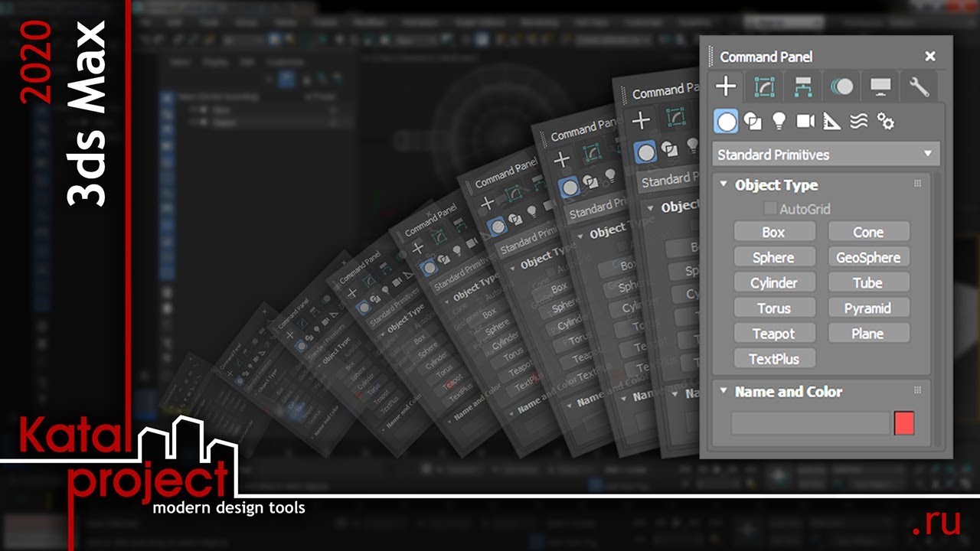This screenshot has width=980, height=551.
Task: Open the Hierarchy tab
Action: 803,87
